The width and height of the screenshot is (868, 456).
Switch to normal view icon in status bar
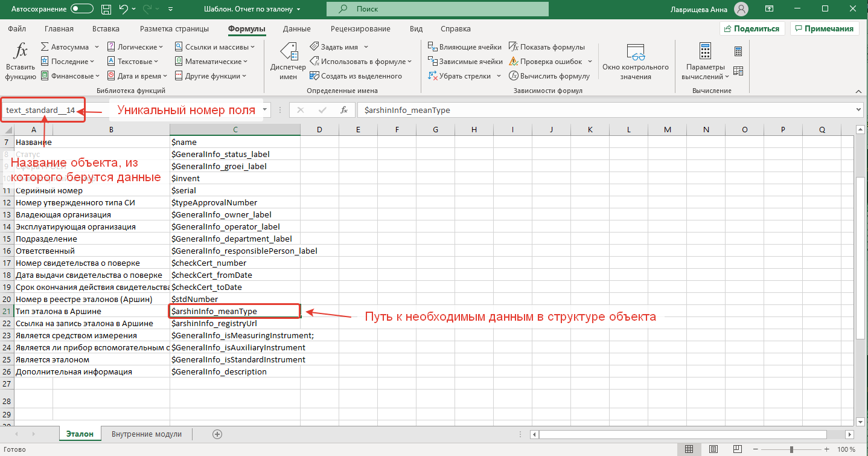pyautogui.click(x=689, y=449)
